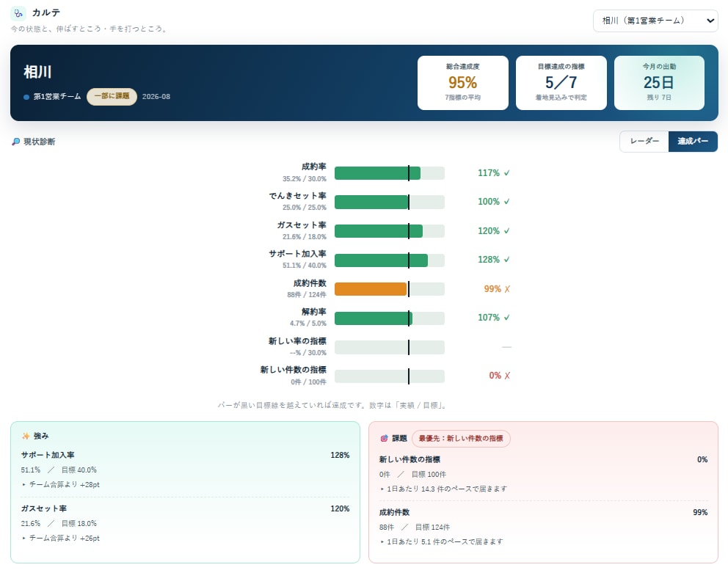Click the target icon beside 課題
This screenshot has height=573, width=728.
pos(384,438)
